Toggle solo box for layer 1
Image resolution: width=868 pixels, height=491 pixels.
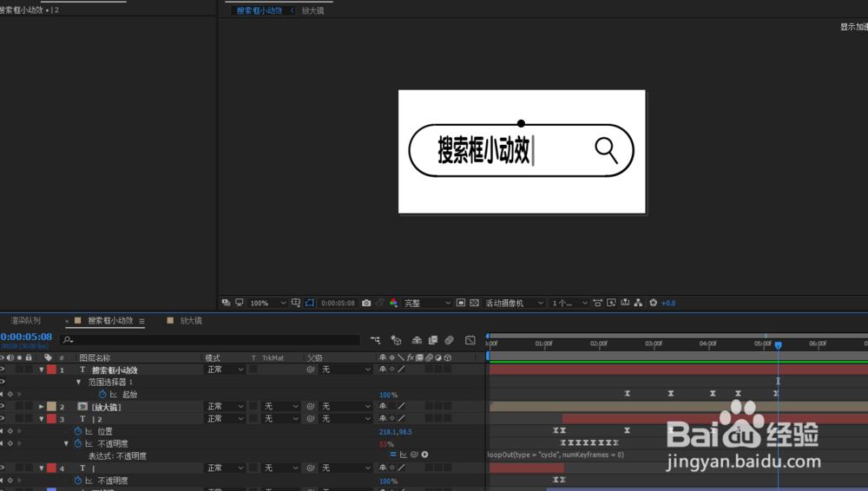click(19, 370)
